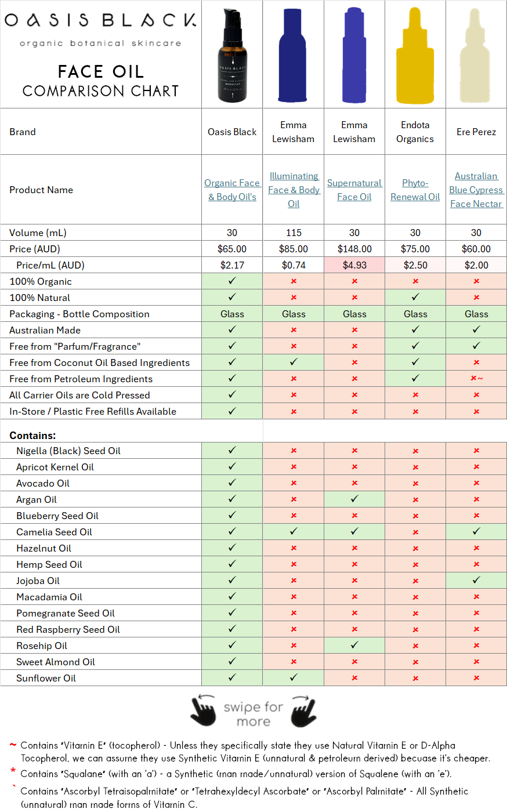Select the blue Emma Lewisham Illuminating bottle image
Image resolution: width=507 pixels, height=812 pixels.
coord(294,55)
